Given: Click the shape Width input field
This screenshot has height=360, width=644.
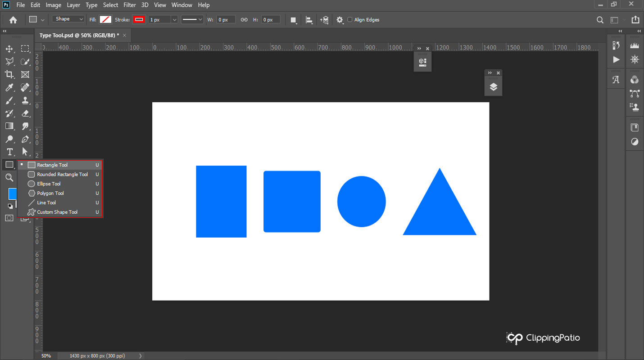Looking at the screenshot, I should pyautogui.click(x=226, y=20).
